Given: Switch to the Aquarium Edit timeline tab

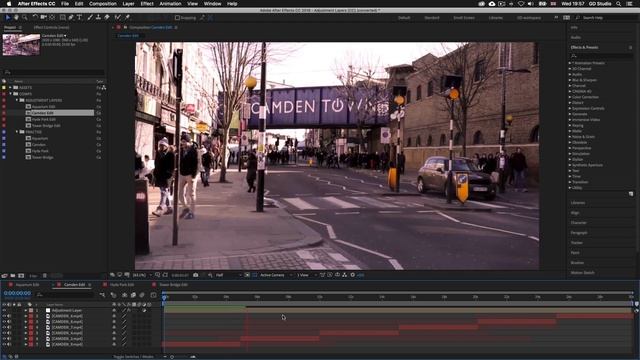Looking at the screenshot, I should click(27, 284).
